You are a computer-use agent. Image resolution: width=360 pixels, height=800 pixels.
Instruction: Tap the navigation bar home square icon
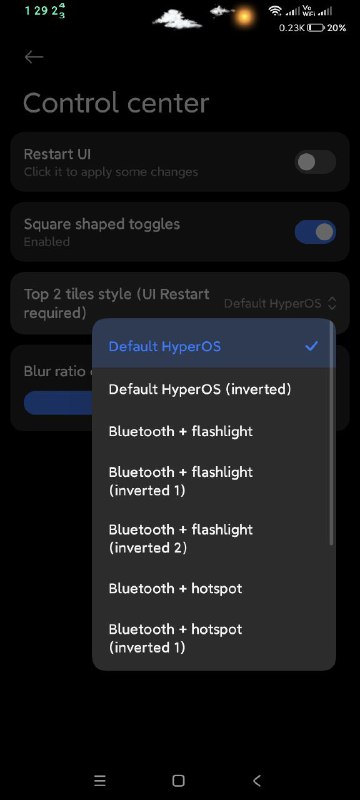[178, 780]
